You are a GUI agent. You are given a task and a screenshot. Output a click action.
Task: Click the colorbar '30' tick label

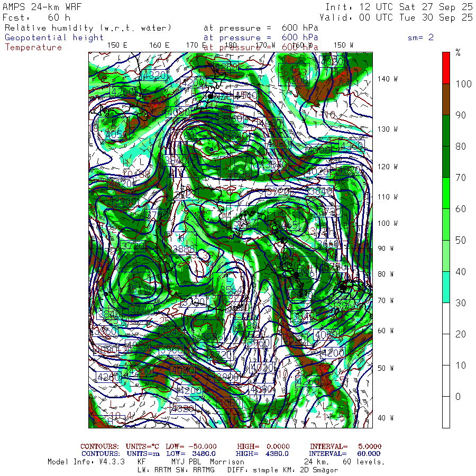click(461, 303)
